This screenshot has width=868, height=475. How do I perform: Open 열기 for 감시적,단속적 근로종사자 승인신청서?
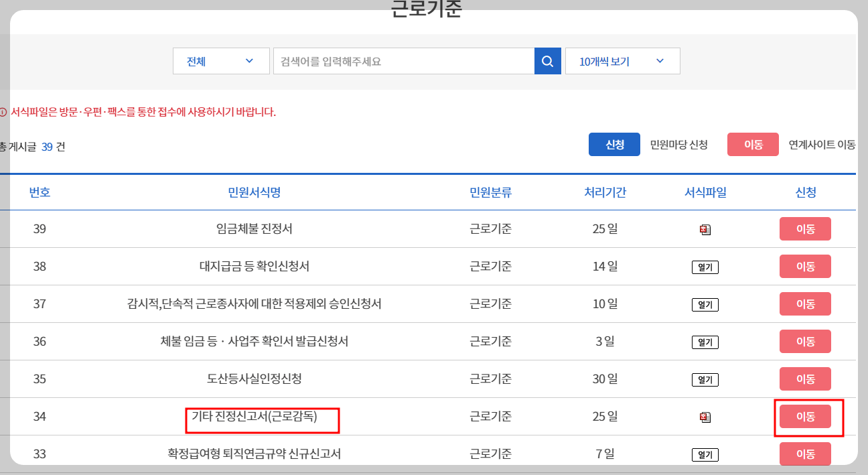pyautogui.click(x=704, y=304)
